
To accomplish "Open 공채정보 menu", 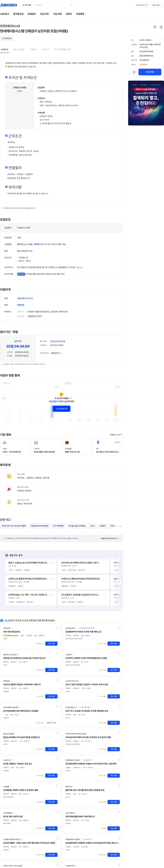I will click(32, 14).
